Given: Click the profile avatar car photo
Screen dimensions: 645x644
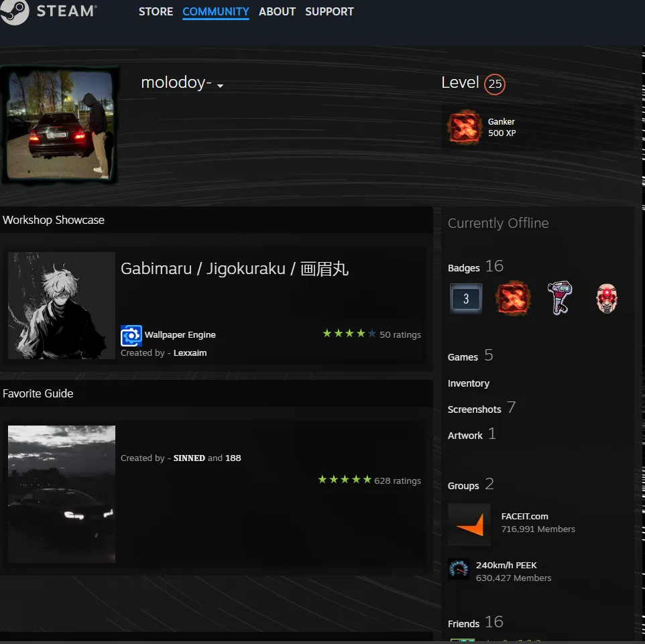Looking at the screenshot, I should click(60, 125).
